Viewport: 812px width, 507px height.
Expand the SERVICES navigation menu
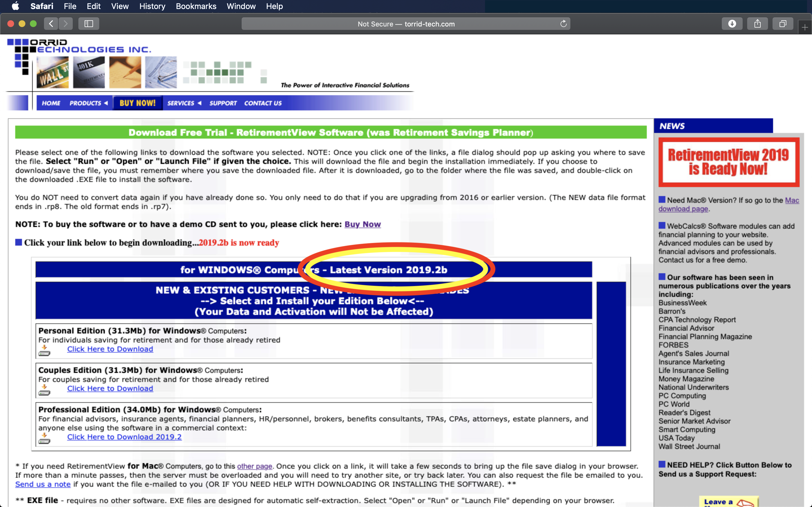pos(184,103)
